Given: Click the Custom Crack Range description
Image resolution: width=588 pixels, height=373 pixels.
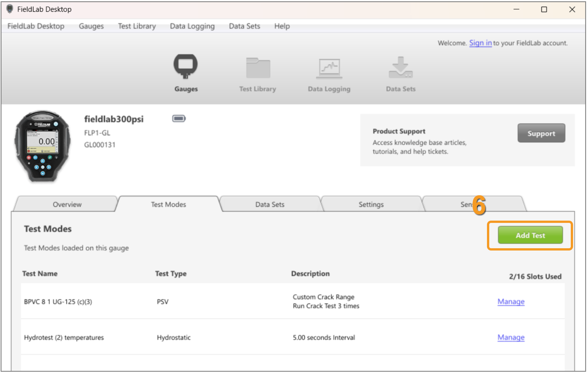Looking at the screenshot, I should pos(324,297).
